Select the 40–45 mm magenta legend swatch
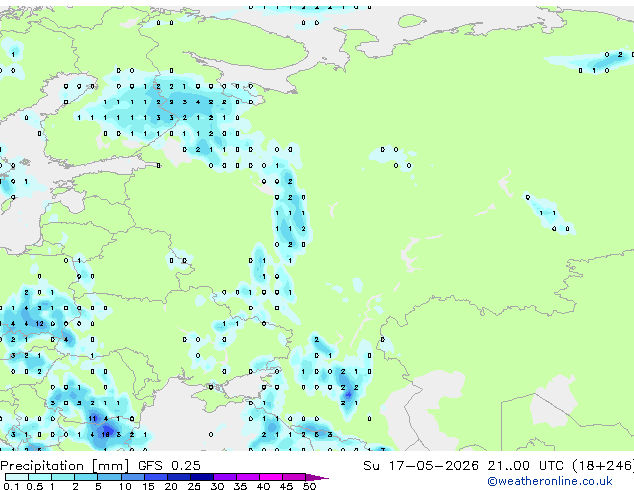 point(271,477)
